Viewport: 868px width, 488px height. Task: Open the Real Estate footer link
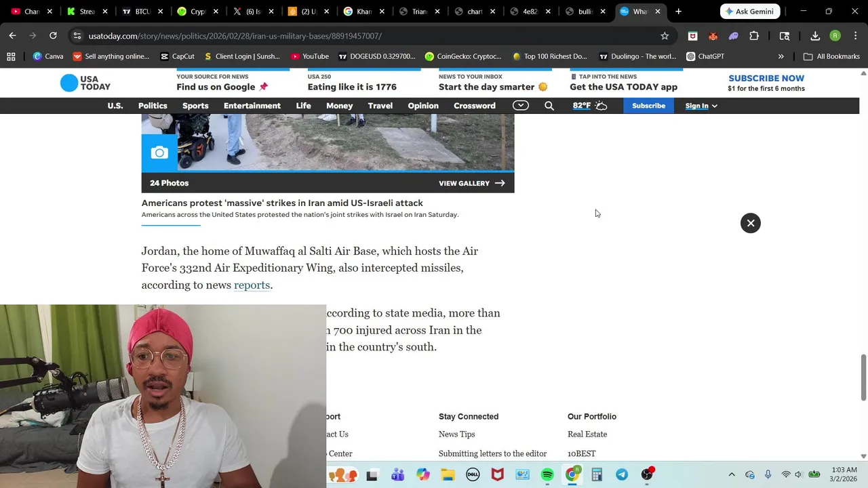coord(587,434)
